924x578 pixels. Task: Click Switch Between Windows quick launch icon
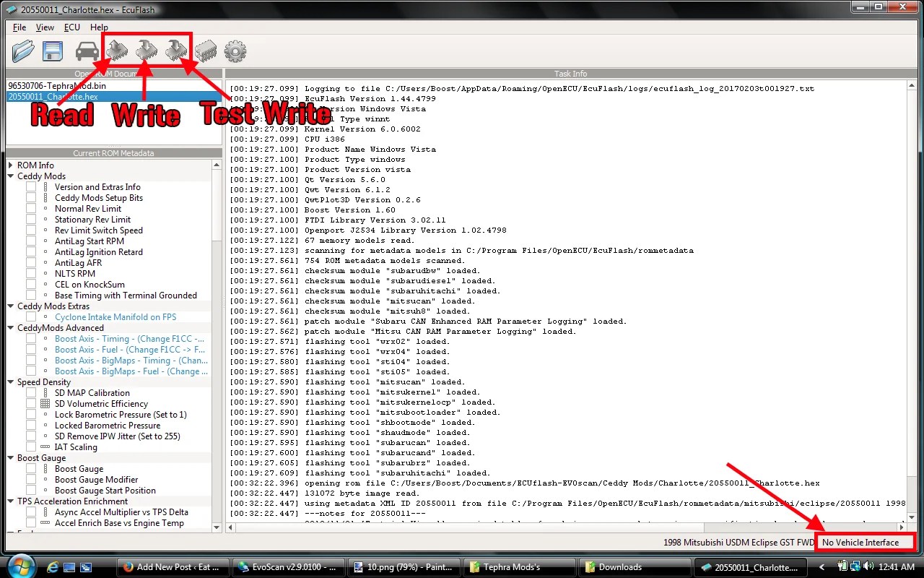click(x=86, y=567)
